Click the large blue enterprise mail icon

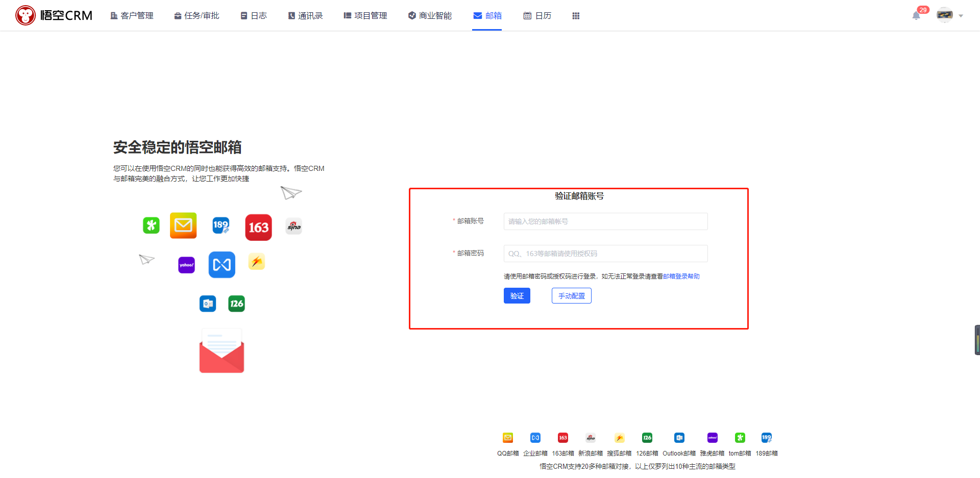222,265
